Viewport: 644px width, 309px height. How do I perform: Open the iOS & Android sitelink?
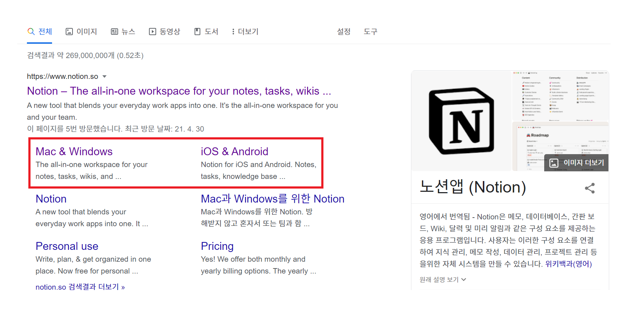point(234,152)
